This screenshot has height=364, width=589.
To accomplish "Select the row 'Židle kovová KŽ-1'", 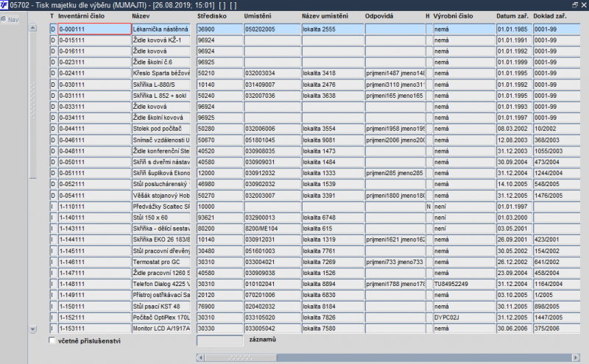I will point(161,40).
